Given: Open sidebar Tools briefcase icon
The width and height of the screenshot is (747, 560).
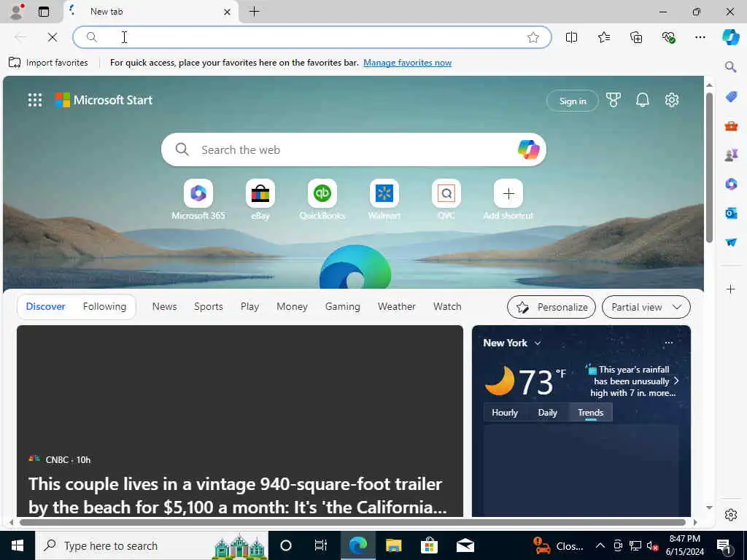Looking at the screenshot, I should pos(731,126).
